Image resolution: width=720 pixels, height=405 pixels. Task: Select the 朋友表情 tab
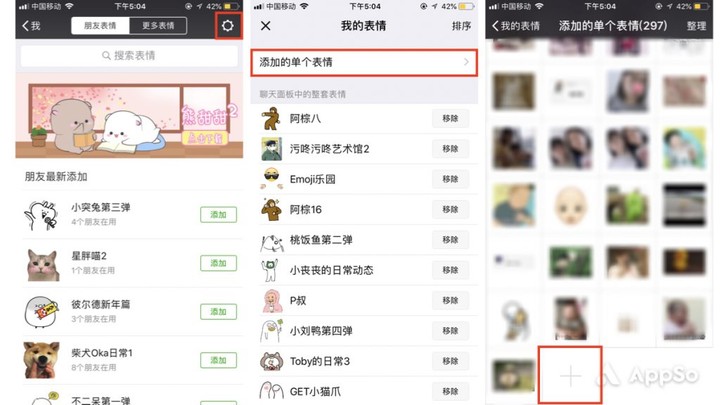[x=100, y=26]
